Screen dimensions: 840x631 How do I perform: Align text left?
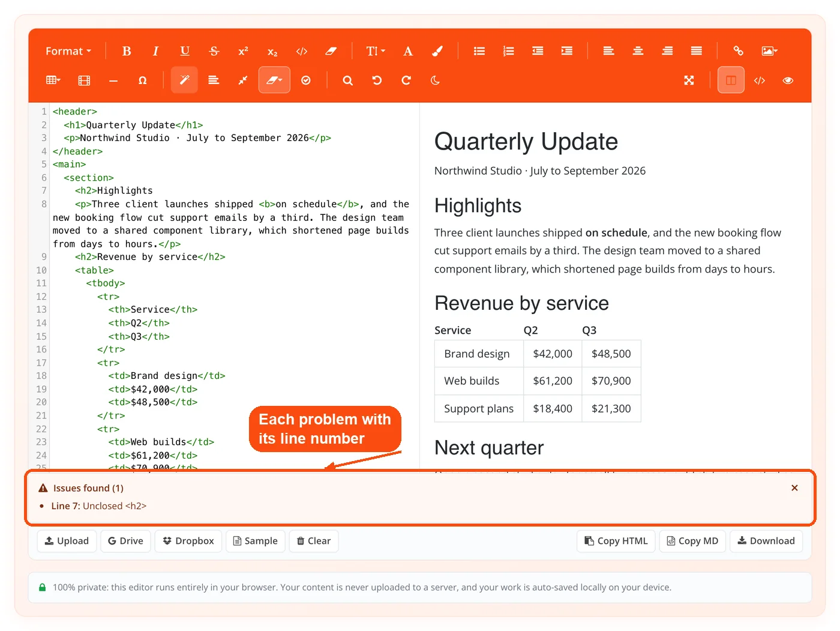tap(608, 51)
